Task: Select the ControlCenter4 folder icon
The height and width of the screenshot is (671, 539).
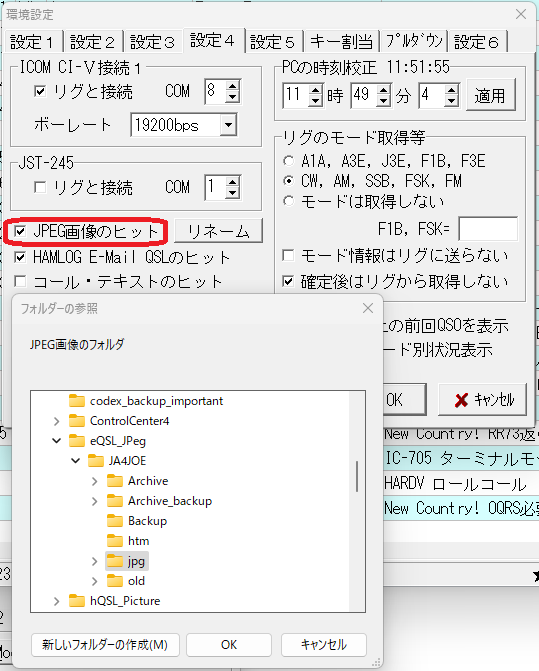Action: (77, 421)
